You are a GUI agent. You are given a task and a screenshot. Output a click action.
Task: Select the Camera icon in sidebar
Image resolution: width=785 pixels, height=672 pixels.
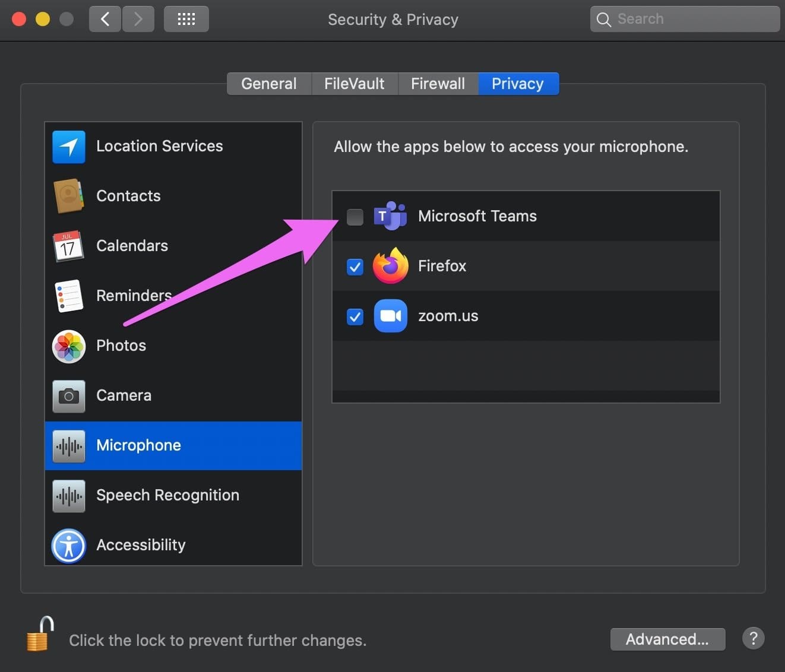coord(69,396)
